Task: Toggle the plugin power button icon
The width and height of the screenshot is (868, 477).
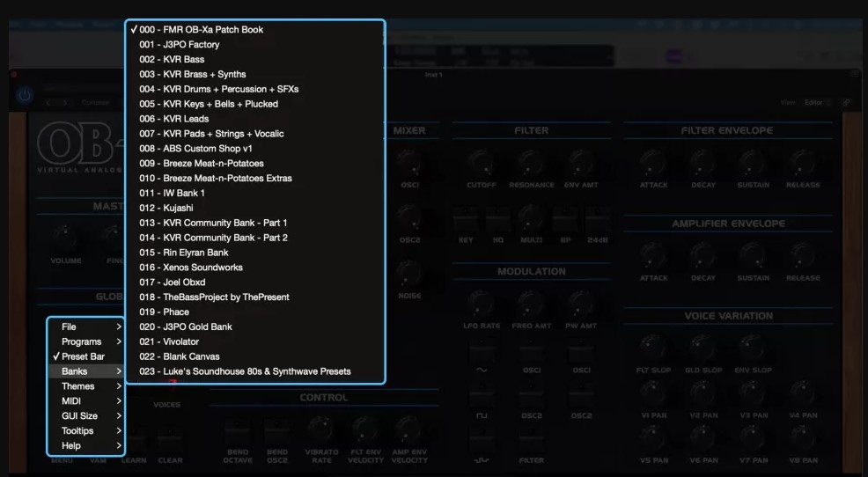Action: point(25,95)
